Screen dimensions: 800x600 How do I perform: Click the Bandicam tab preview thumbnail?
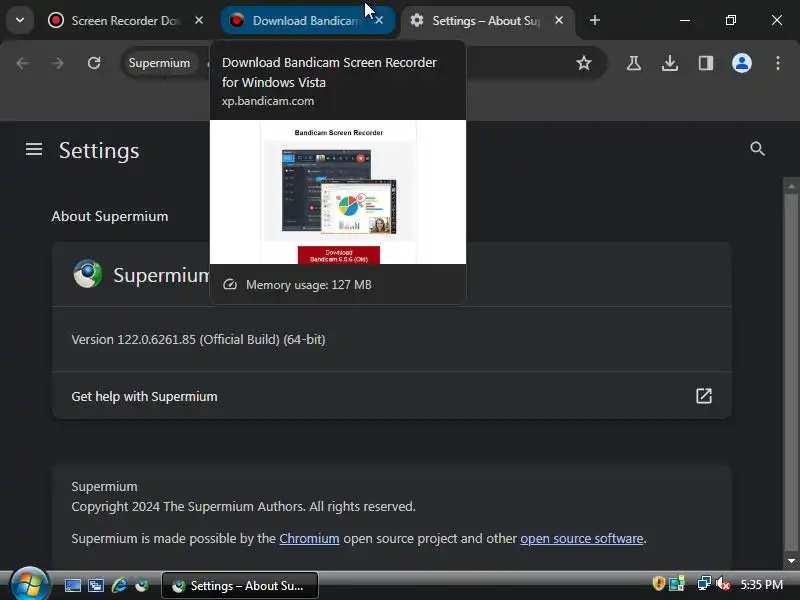click(x=338, y=192)
